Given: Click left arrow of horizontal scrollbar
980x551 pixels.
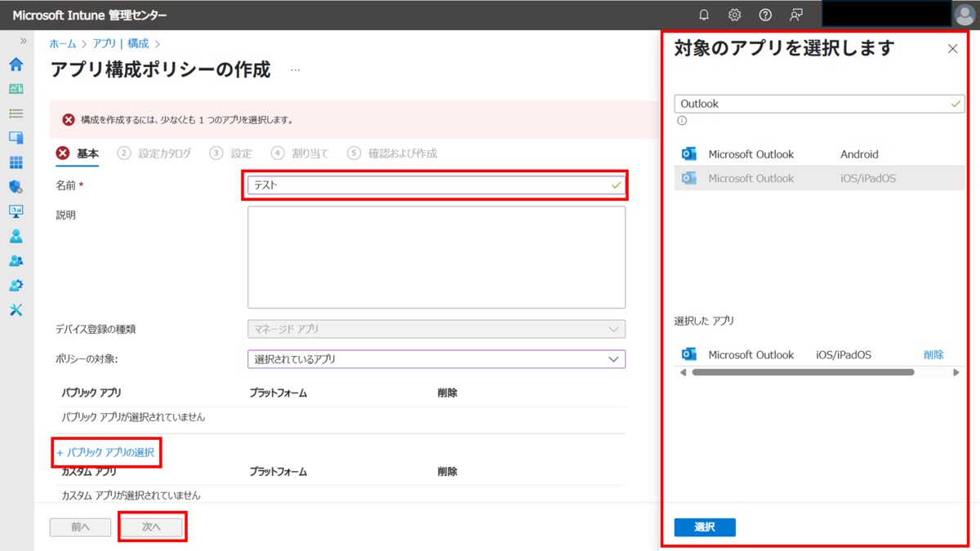Looking at the screenshot, I should click(683, 372).
